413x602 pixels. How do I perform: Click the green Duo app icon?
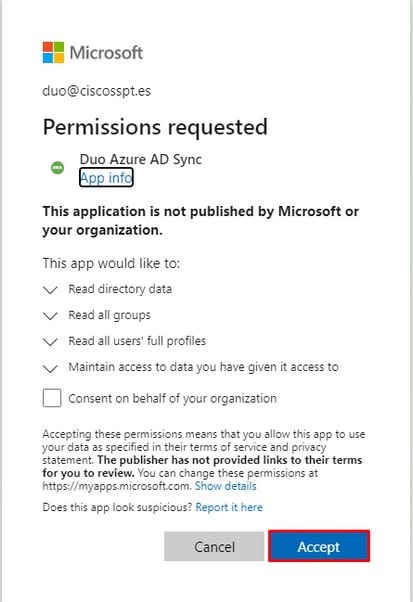click(x=58, y=168)
